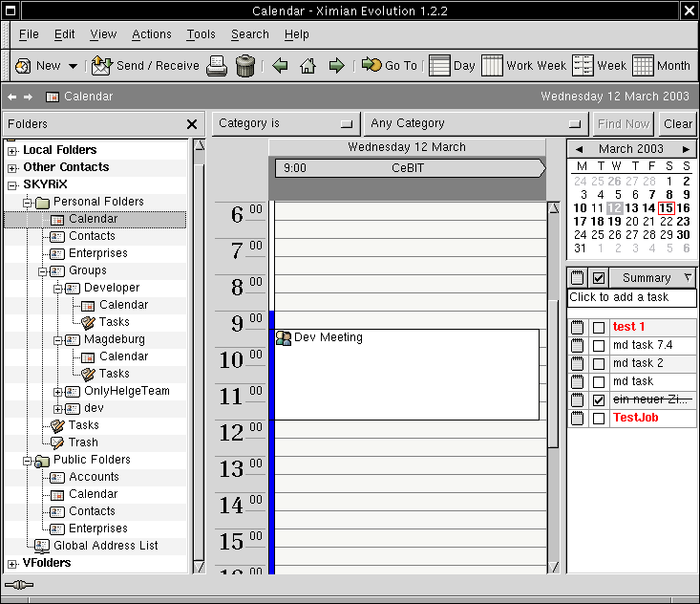700x604 pixels.
Task: Click the Today home icon
Action: [x=308, y=66]
